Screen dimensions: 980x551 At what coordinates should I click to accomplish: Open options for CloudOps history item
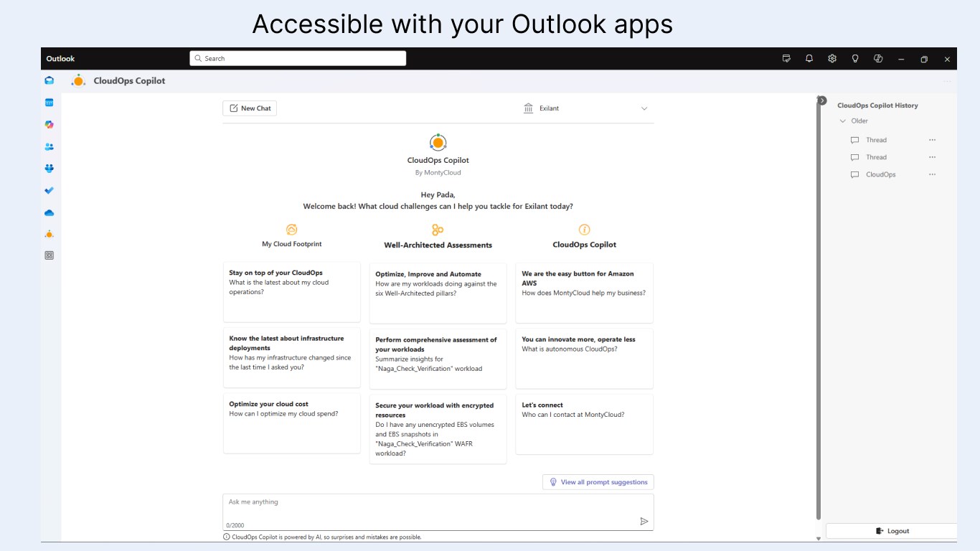tap(933, 174)
